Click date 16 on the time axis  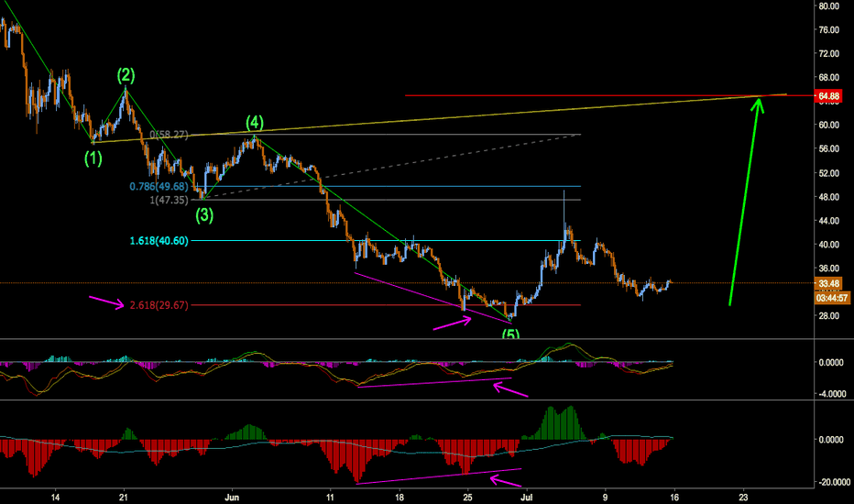674,498
